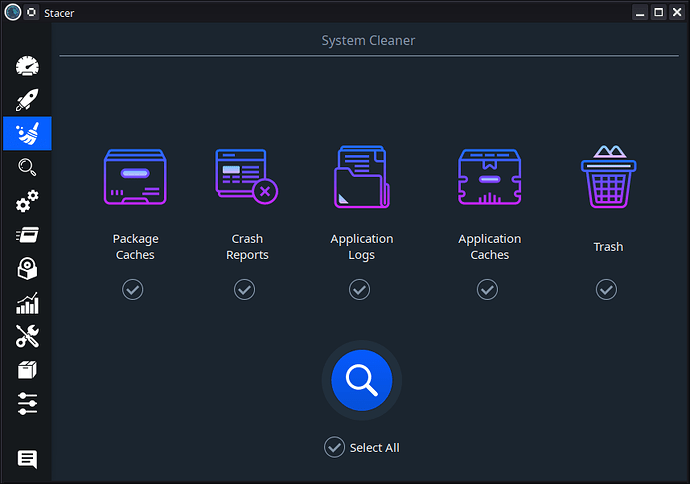This screenshot has width=690, height=484.
Task: Click the Trash label text
Action: pyautogui.click(x=608, y=247)
